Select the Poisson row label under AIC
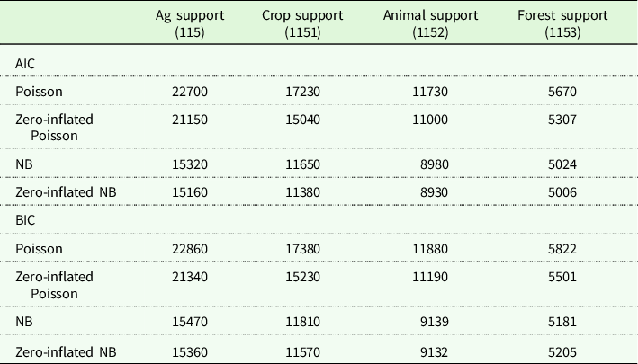Viewport: 638px width, 364px height. (x=38, y=92)
